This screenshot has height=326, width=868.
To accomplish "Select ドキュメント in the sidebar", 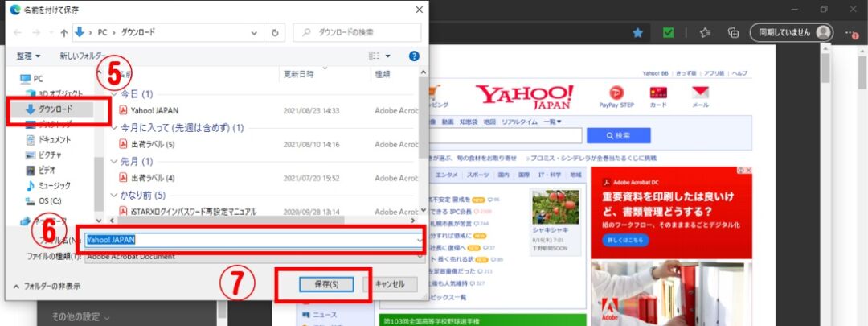I will pyautogui.click(x=49, y=140).
